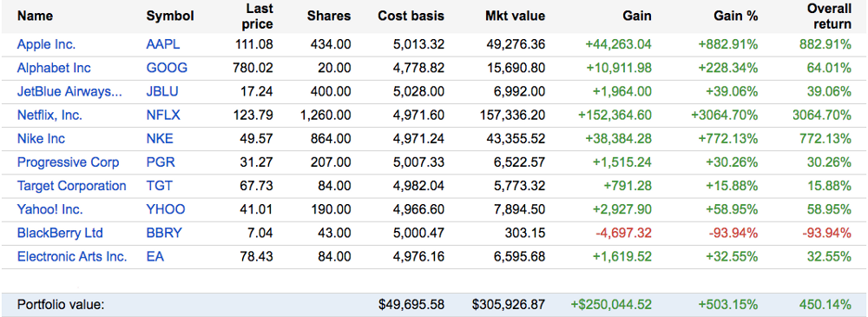Image resolution: width=868 pixels, height=317 pixels.
Task: Open the Netflix, Inc. company page
Action: [x=49, y=116]
